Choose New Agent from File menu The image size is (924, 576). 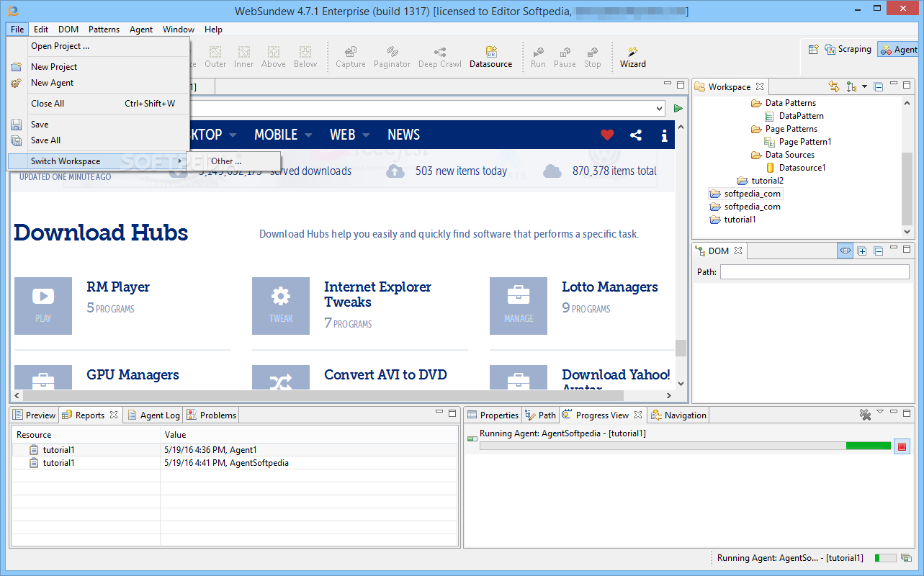tap(98, 83)
